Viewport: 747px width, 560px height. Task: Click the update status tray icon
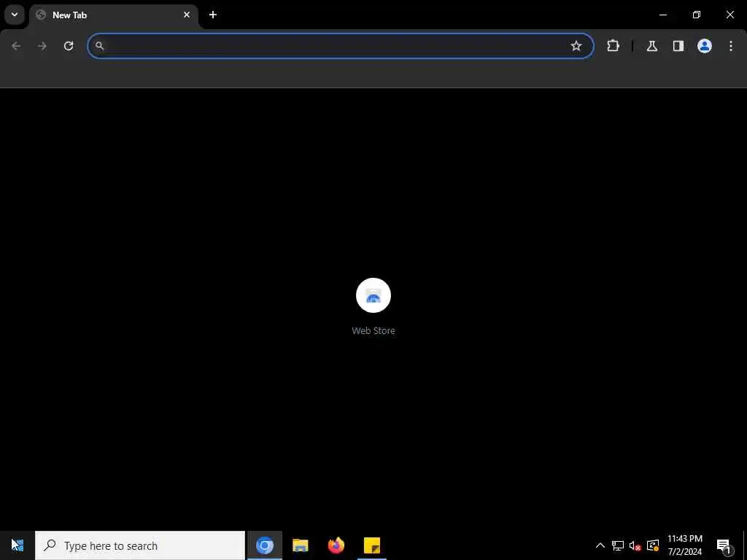coord(653,545)
